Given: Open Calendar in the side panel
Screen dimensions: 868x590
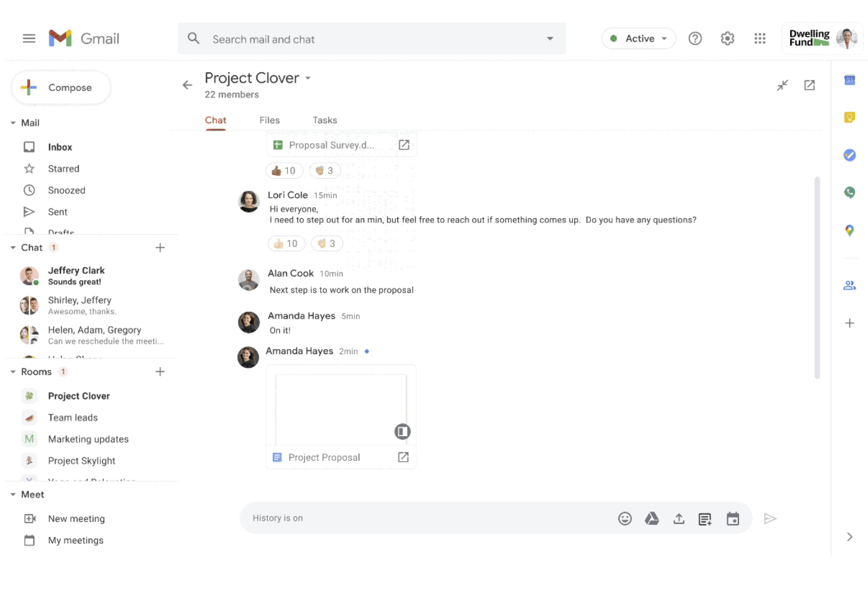Looking at the screenshot, I should pos(849,80).
